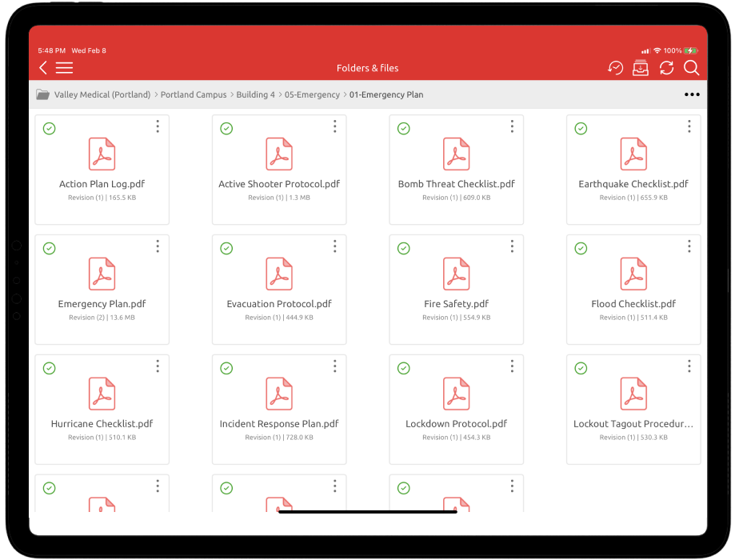Toggle synced check on Fire Safety.pdf

[404, 249]
